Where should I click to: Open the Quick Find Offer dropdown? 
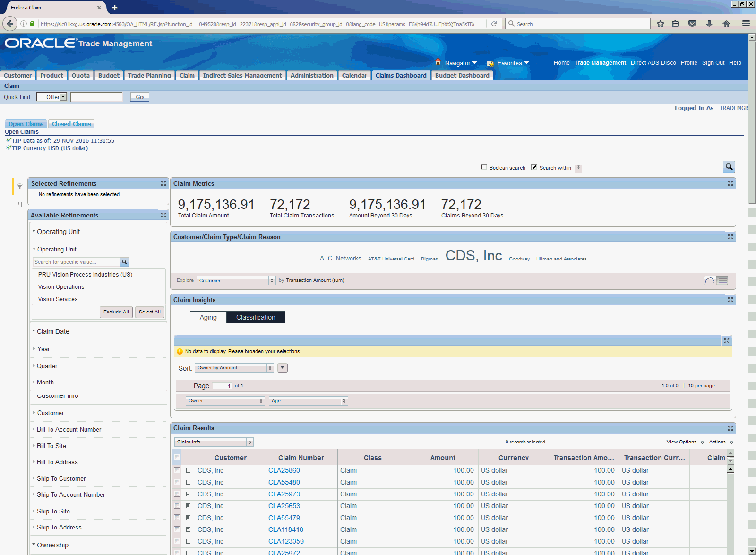52,97
